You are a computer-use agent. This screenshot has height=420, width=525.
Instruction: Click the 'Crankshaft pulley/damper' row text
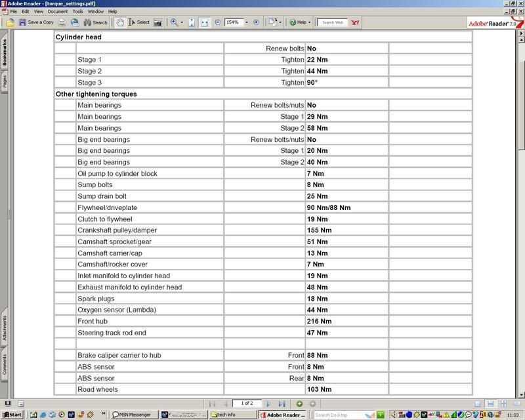pos(117,230)
